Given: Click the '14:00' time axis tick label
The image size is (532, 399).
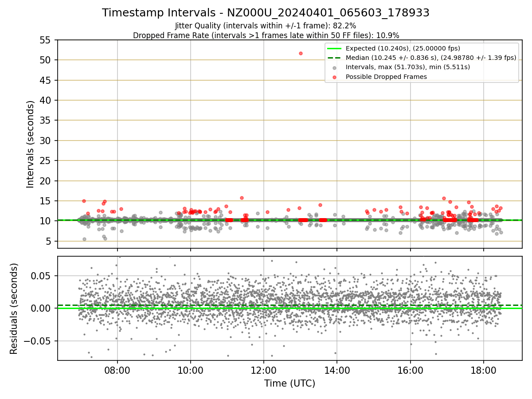Looking at the screenshot, I should pos(337,370).
